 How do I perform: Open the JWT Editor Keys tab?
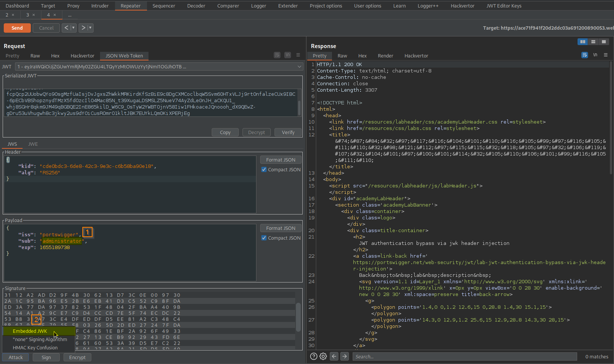tap(504, 6)
